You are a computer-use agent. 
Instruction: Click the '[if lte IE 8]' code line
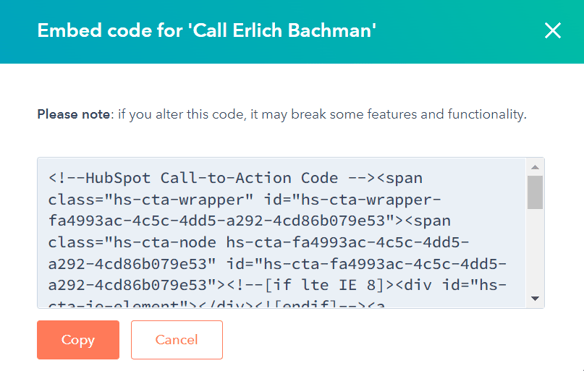(277, 285)
